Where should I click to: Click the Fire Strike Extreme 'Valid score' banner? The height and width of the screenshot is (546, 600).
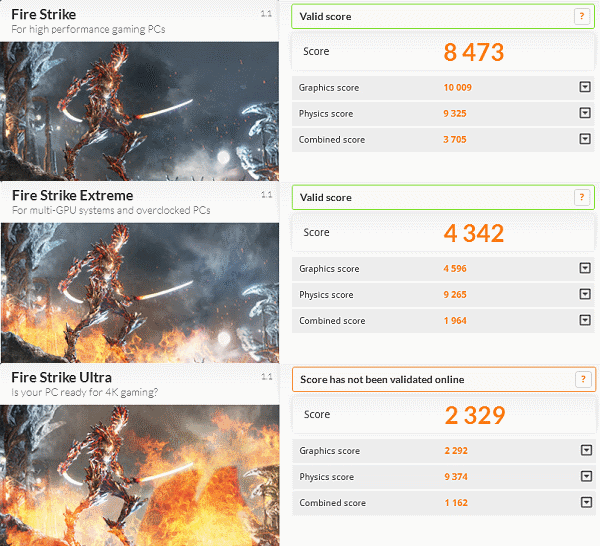pos(443,197)
